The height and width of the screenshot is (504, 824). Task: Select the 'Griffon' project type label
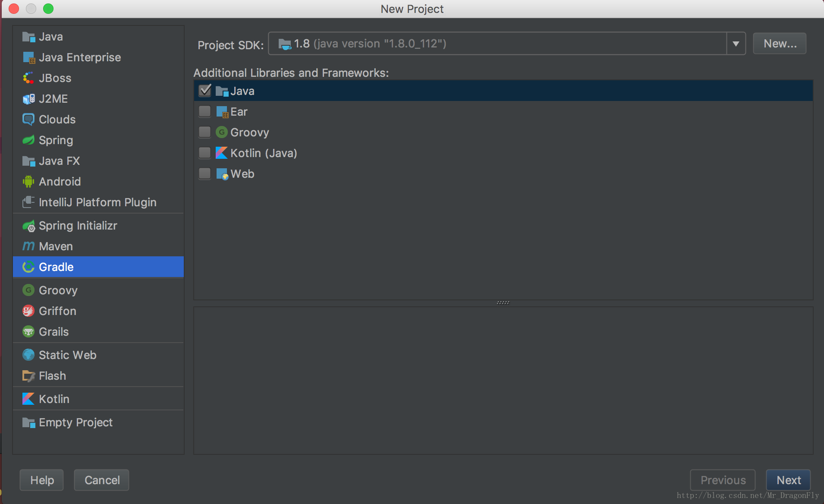(x=57, y=311)
